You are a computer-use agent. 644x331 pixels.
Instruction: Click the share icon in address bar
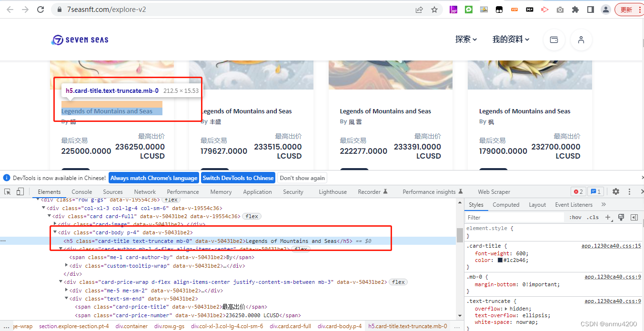coord(419,10)
